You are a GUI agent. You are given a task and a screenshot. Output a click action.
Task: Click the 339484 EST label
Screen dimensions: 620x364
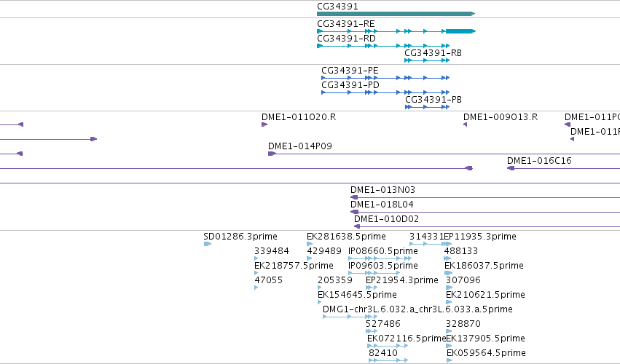coord(272,251)
